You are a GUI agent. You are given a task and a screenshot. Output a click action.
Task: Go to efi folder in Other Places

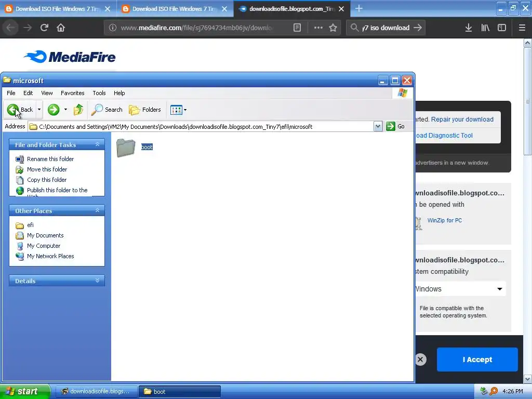click(x=30, y=225)
